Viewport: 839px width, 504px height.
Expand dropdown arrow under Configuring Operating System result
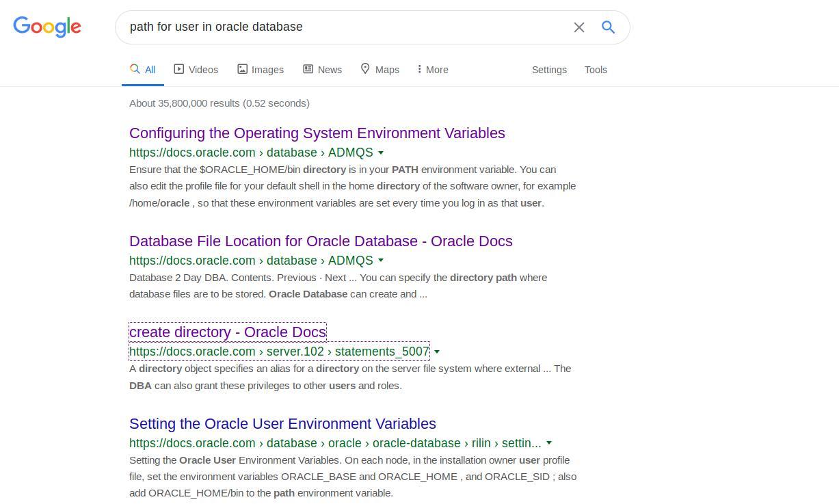pos(381,152)
